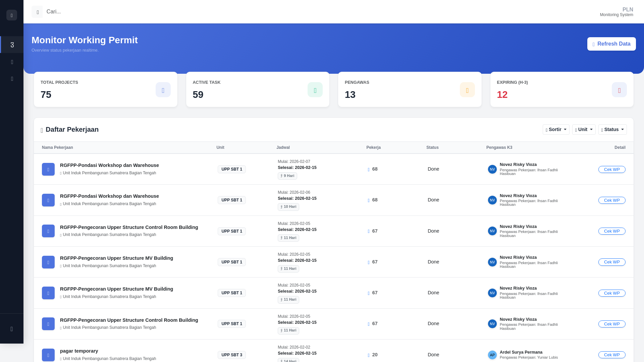Click NV avatar in first table row
This screenshot has height=362, width=644.
coord(492,169)
